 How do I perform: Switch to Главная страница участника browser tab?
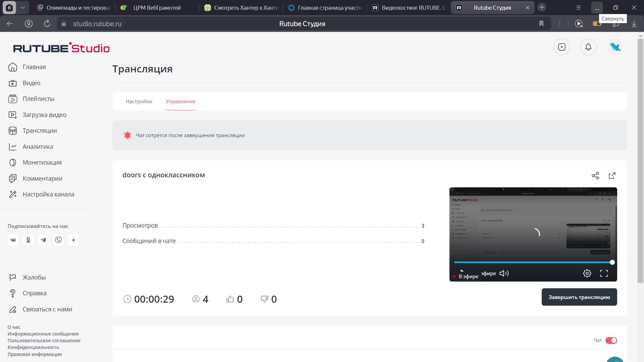coord(325,8)
